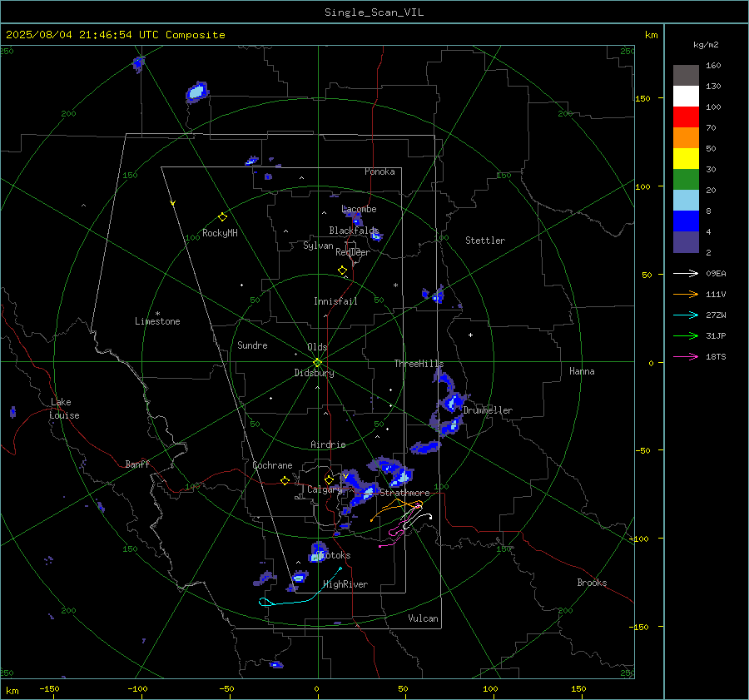Click the Vulcan city label
Screen dimensions: 749x700
423,618
